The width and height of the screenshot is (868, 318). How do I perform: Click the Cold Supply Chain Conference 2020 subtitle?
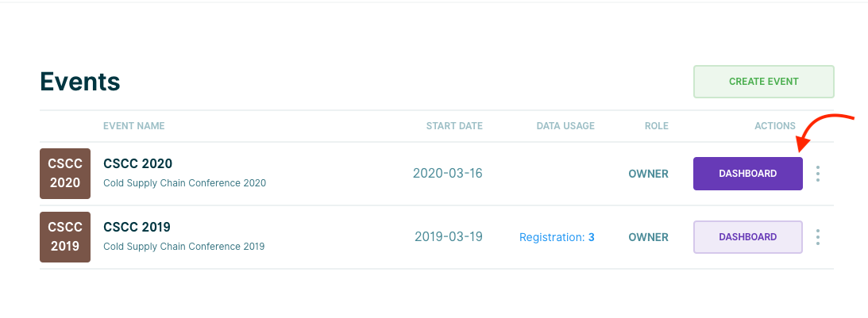[184, 183]
